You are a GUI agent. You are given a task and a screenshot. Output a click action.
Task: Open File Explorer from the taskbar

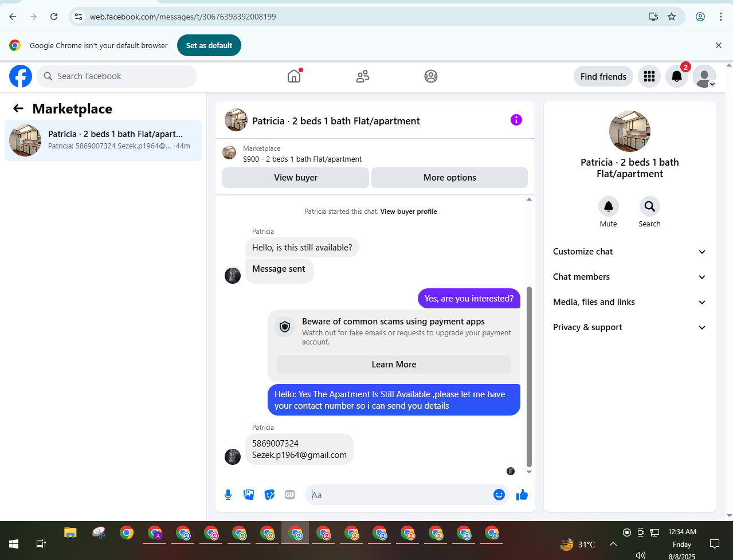tap(70, 533)
